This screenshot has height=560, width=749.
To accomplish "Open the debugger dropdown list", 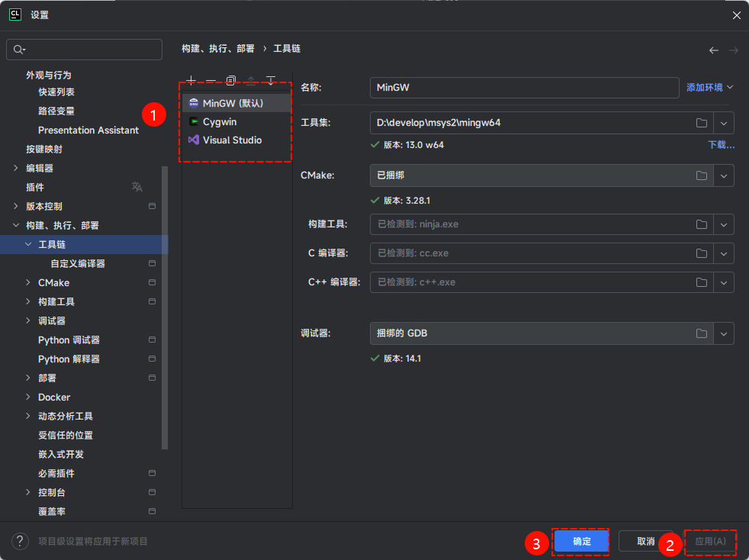I will coord(724,333).
